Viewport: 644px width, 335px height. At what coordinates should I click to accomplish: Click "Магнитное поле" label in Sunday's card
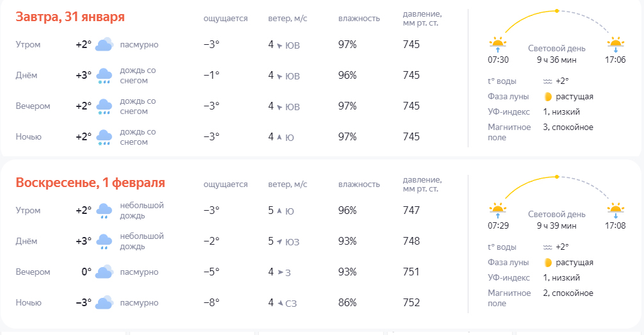coord(509,298)
